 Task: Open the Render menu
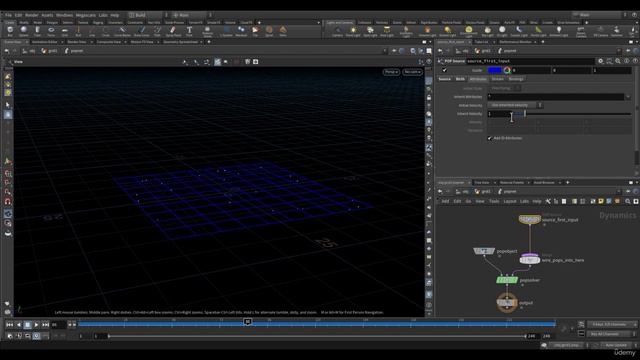(31, 15)
